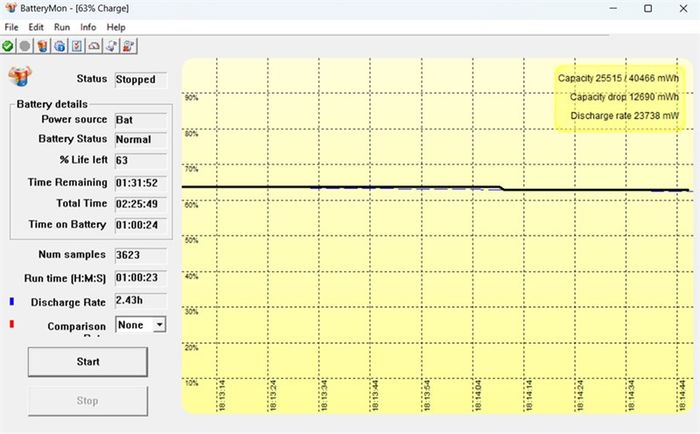Click the Total Time value 02:25:49
Viewport: 700px width, 434px height.
[x=137, y=204]
